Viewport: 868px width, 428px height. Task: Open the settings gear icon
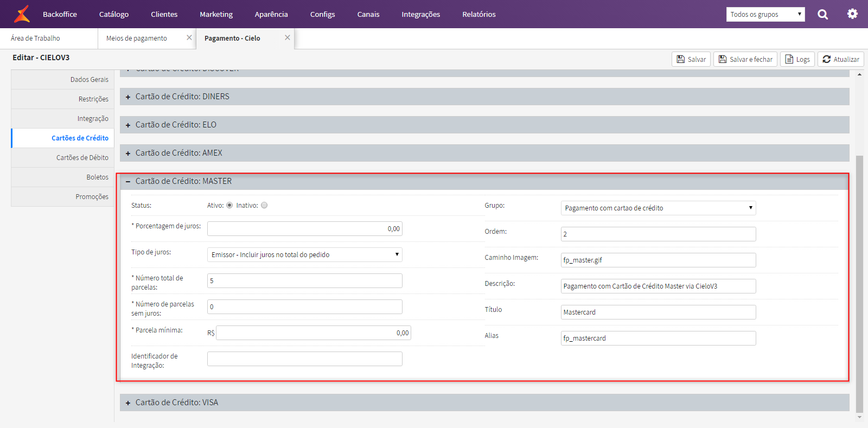[853, 14]
